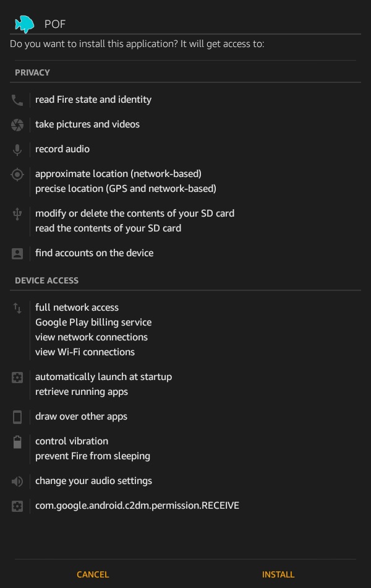This screenshot has width=371, height=588.
Task: Open the precise location GPS permission
Action: [126, 188]
